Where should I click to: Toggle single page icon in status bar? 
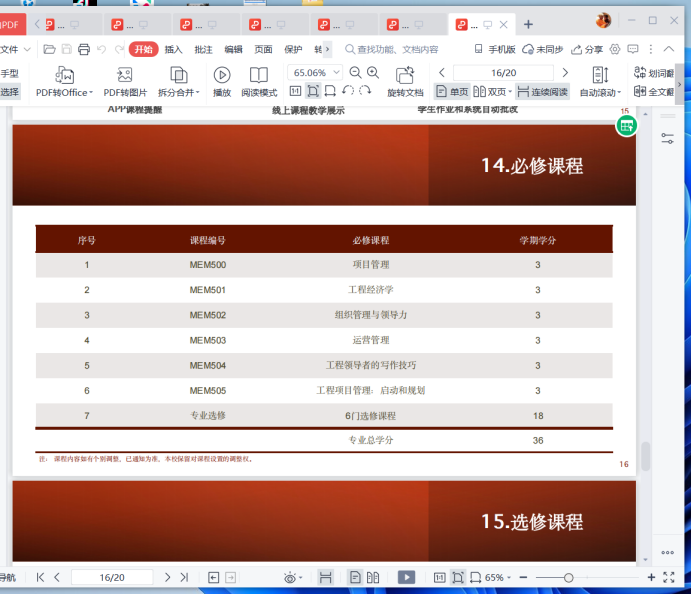[x=355, y=577]
